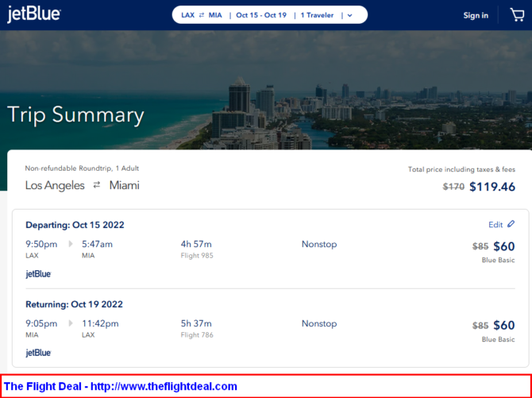Open the 1 Traveler selector

click(x=318, y=15)
